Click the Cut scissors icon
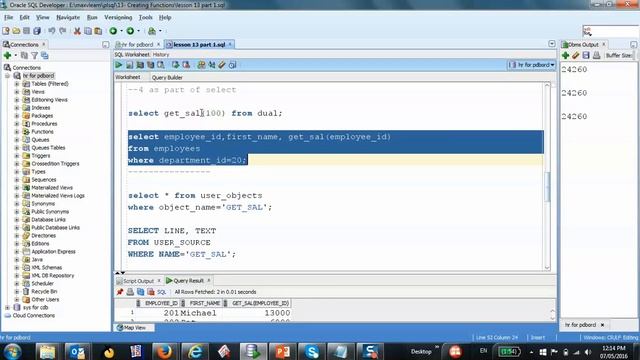This screenshot has width=640, height=360. click(77, 31)
